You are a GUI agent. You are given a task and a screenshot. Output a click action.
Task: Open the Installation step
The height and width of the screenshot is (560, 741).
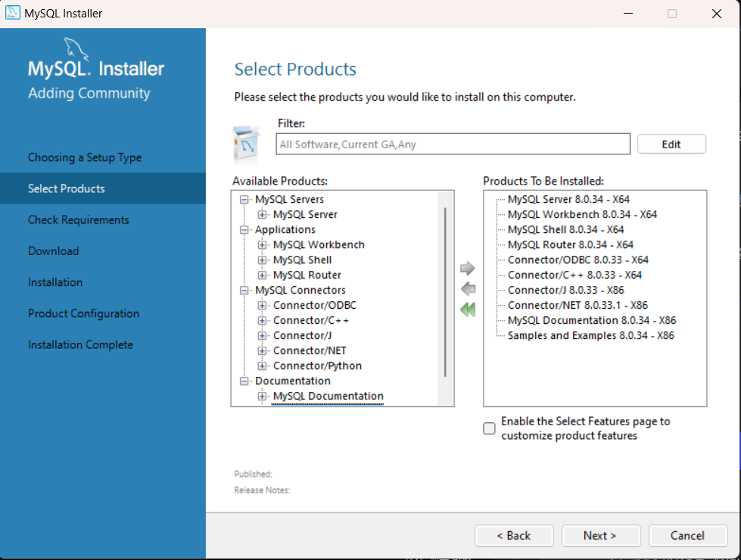pyautogui.click(x=55, y=282)
